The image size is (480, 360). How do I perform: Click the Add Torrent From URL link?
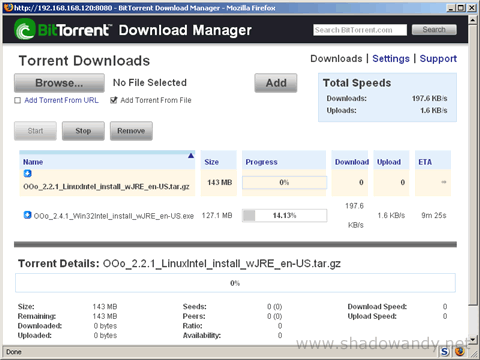pos(61,100)
